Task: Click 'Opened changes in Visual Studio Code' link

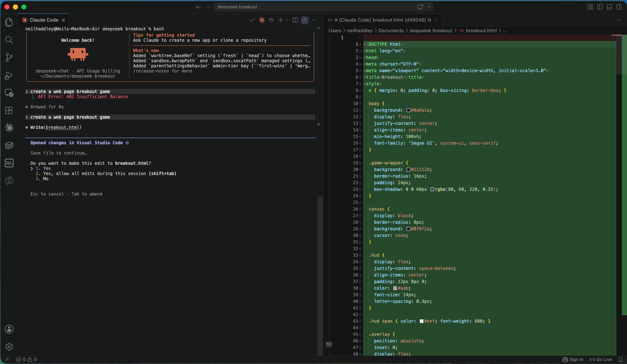Action: pos(79,143)
